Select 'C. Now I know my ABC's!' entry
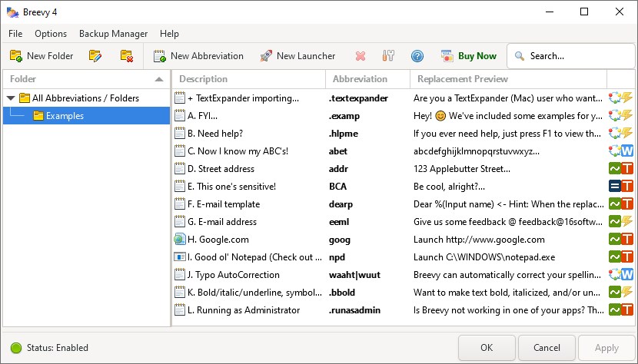This screenshot has width=638, height=364. point(238,151)
